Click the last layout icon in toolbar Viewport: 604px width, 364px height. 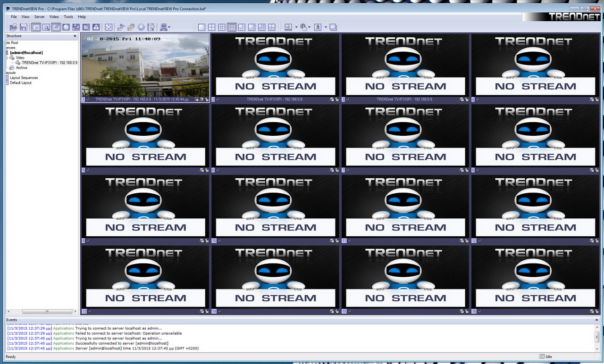tap(272, 27)
